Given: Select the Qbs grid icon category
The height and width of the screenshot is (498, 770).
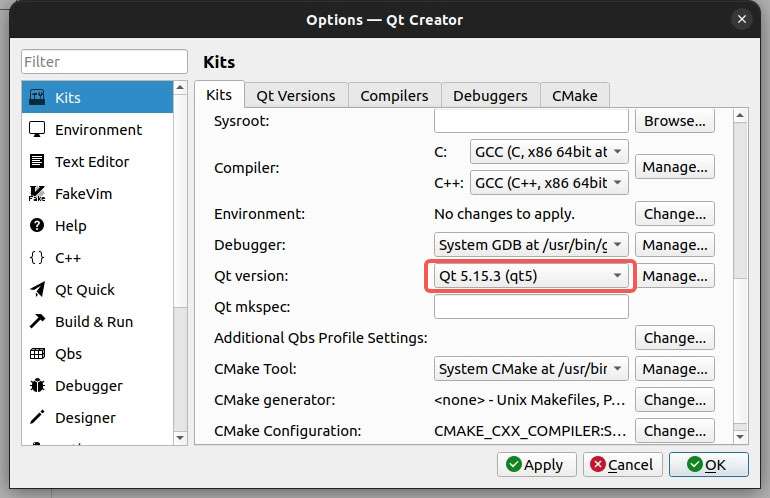Looking at the screenshot, I should (x=37, y=354).
